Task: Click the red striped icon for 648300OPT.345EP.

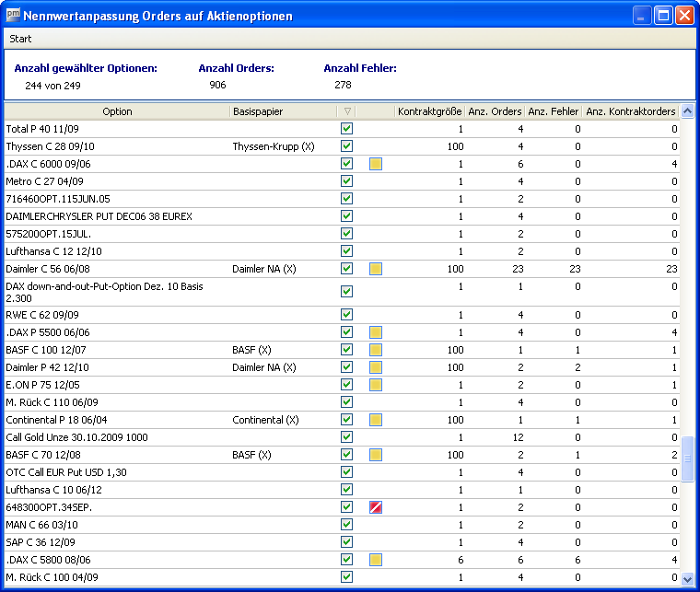Action: pos(376,507)
